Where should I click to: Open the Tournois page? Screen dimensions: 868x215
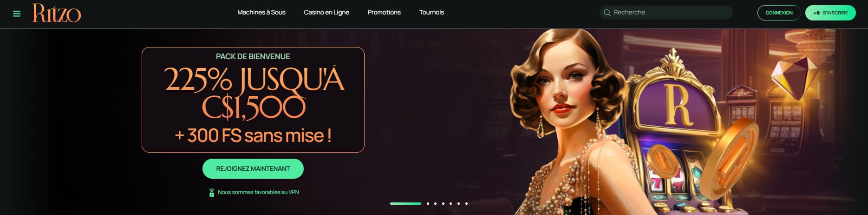(431, 13)
